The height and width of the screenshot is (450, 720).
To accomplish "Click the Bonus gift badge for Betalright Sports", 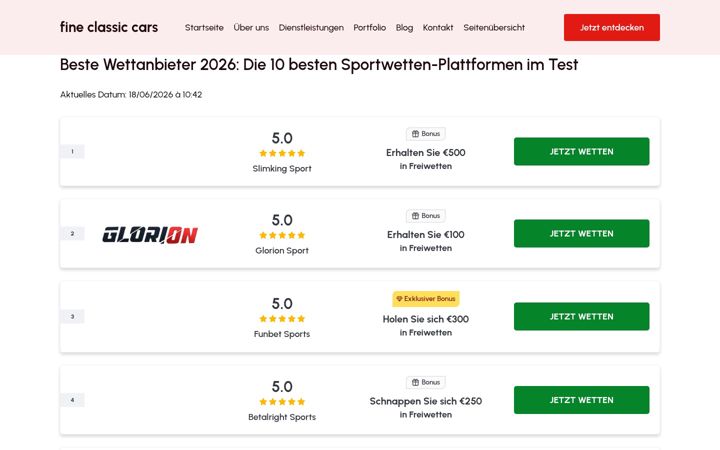I will click(426, 382).
